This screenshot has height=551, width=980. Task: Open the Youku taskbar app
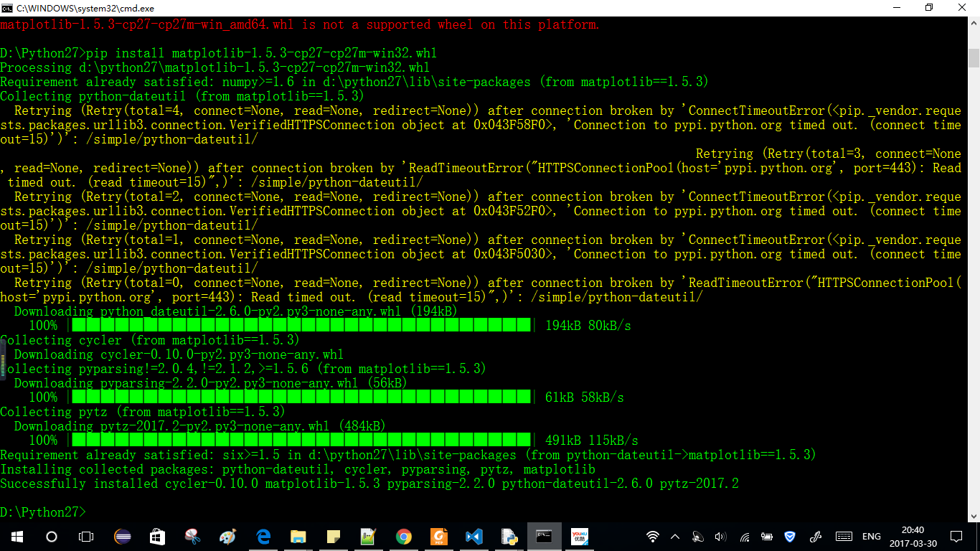[580, 536]
